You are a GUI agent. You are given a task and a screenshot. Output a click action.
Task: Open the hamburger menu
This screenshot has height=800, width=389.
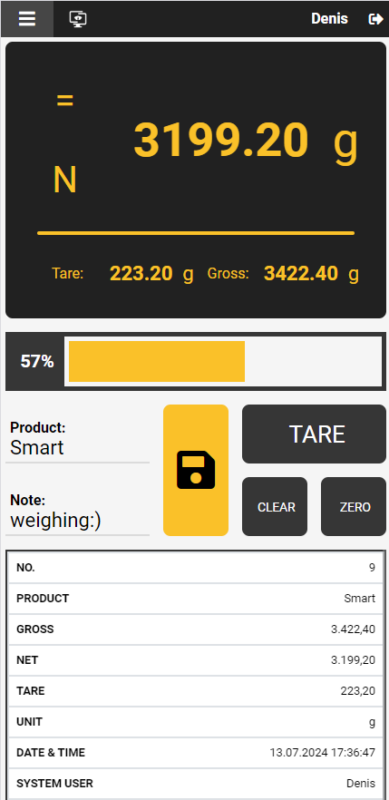pos(27,19)
